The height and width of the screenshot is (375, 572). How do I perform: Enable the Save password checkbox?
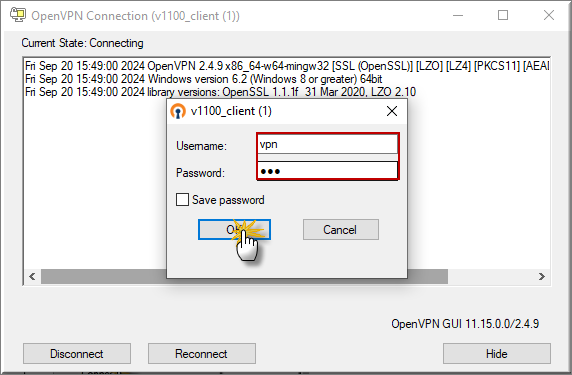point(182,200)
